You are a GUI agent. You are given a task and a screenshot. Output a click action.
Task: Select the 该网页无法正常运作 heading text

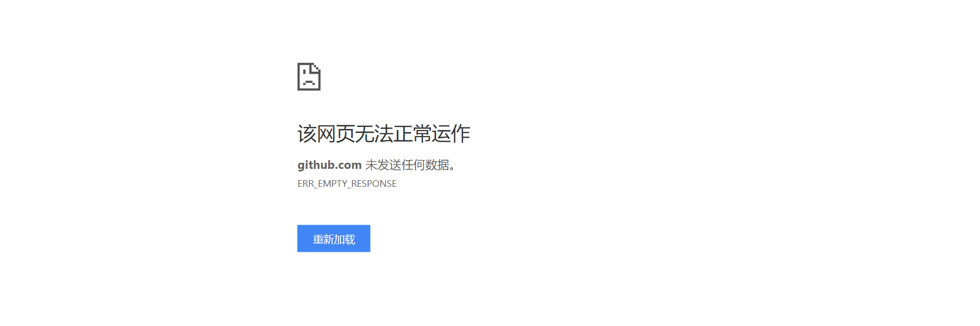[384, 134]
